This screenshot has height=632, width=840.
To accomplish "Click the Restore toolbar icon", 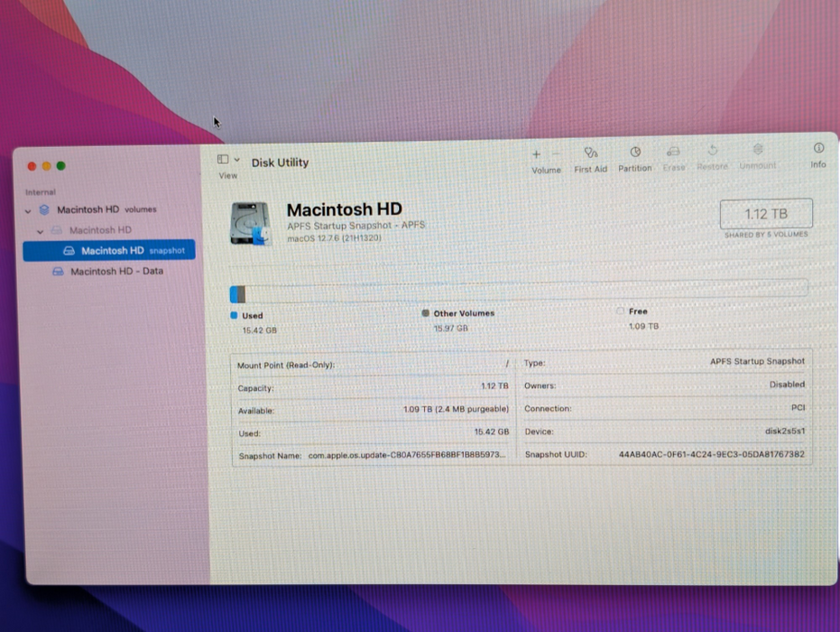I will (713, 151).
